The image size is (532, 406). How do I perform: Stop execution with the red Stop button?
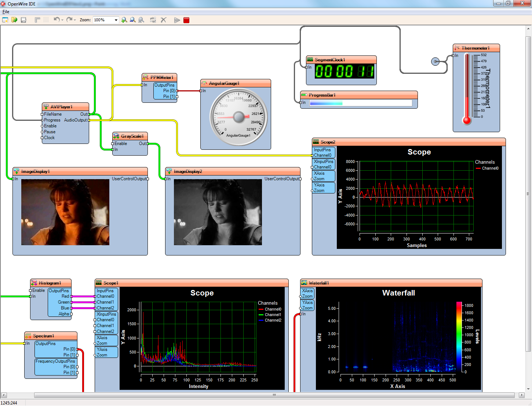pyautogui.click(x=186, y=20)
